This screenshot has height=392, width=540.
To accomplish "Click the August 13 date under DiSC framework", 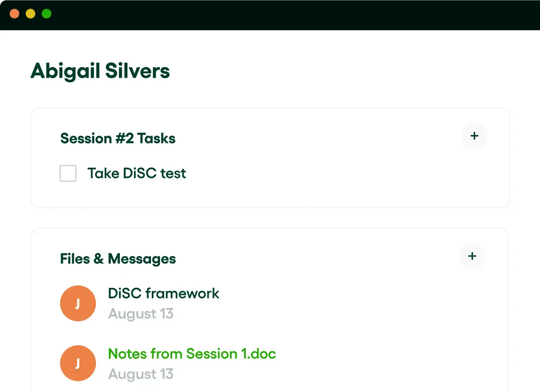I will tap(141, 314).
